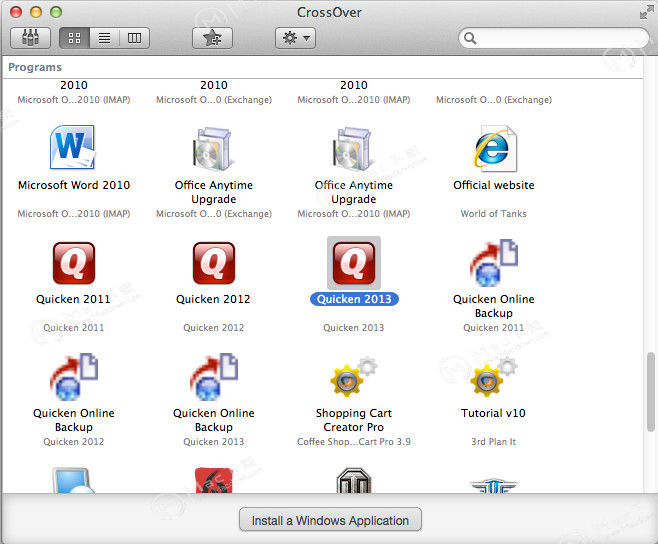This screenshot has width=658, height=544.
Task: Click the fullscreen arrows in title bar
Action: click(646, 13)
